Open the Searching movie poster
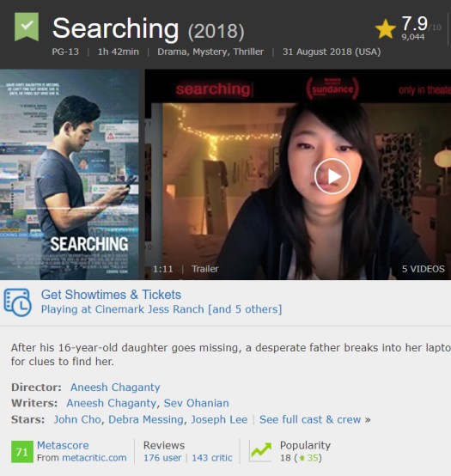This screenshot has width=451, height=476. point(70,174)
